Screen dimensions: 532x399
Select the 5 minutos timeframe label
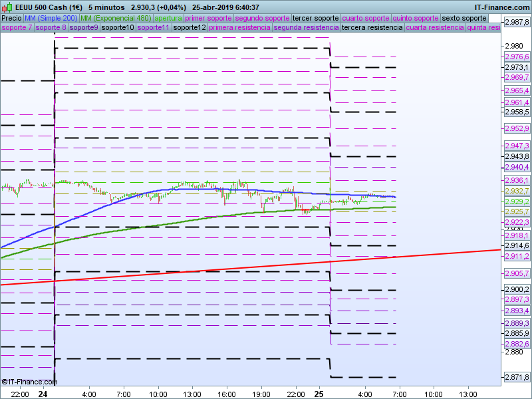coord(106,7)
